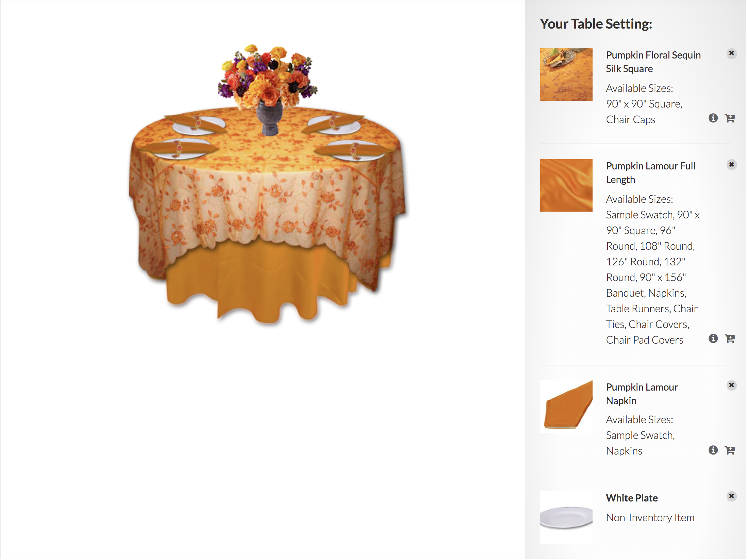The image size is (747, 560).
Task: Open Pumpkin Lamour Napkin title link
Action: tap(642, 394)
